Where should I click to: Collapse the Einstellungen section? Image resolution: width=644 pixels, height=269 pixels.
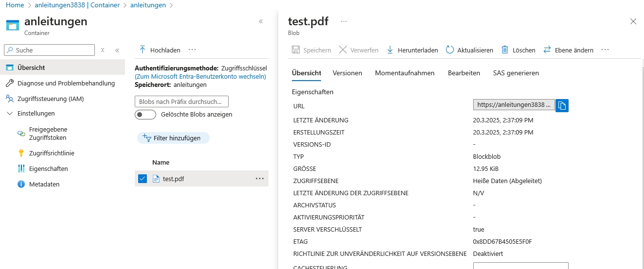click(10, 113)
